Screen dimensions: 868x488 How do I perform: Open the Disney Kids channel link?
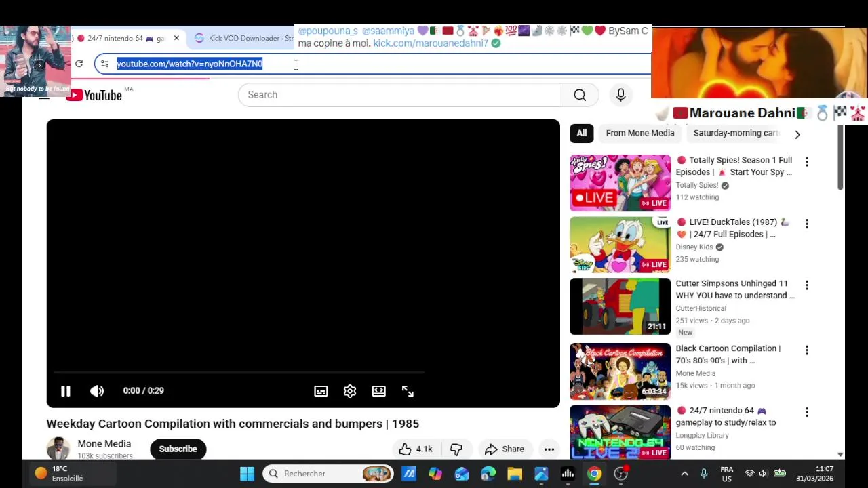(x=694, y=247)
